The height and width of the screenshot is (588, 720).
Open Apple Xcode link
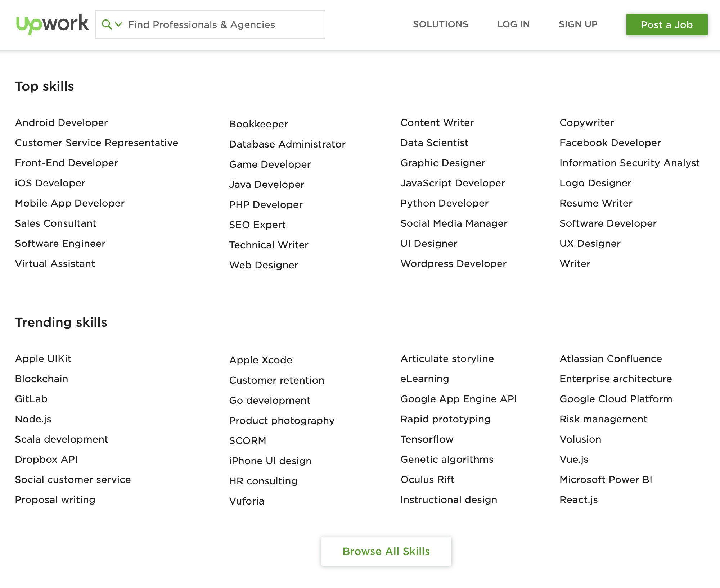tap(261, 360)
